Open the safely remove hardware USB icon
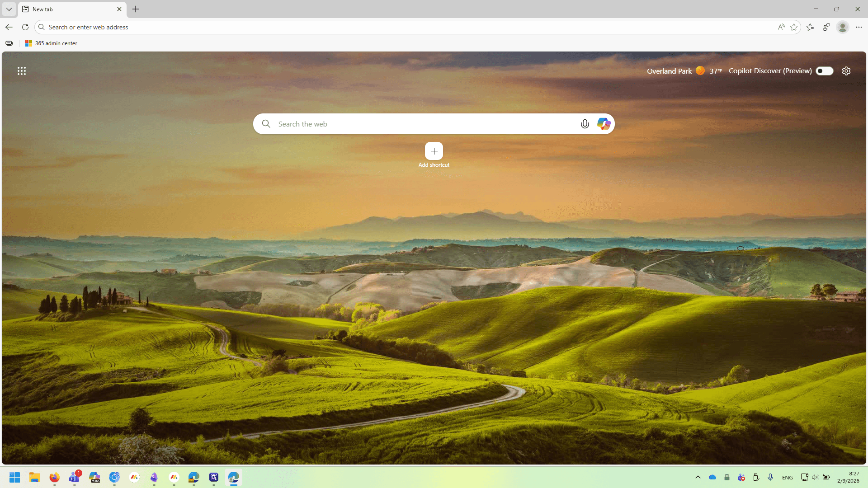Screen dimensions: 868x488 coord(756,477)
